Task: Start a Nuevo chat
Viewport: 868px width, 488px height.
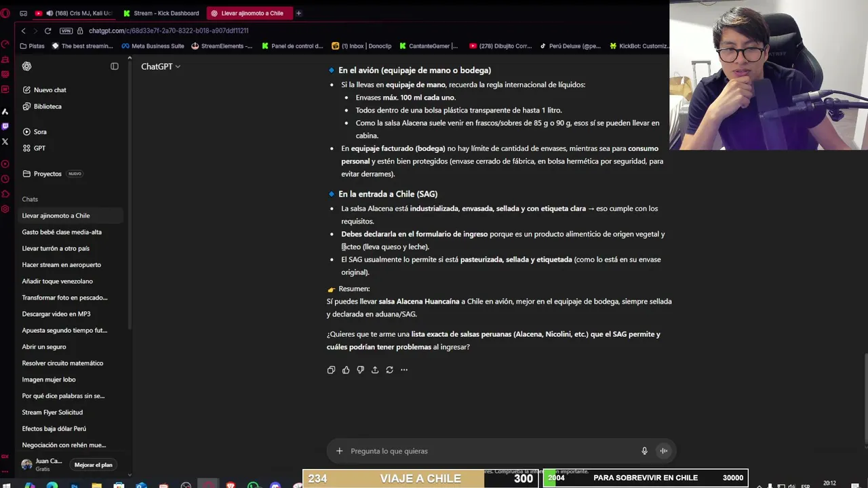Action: pos(44,89)
